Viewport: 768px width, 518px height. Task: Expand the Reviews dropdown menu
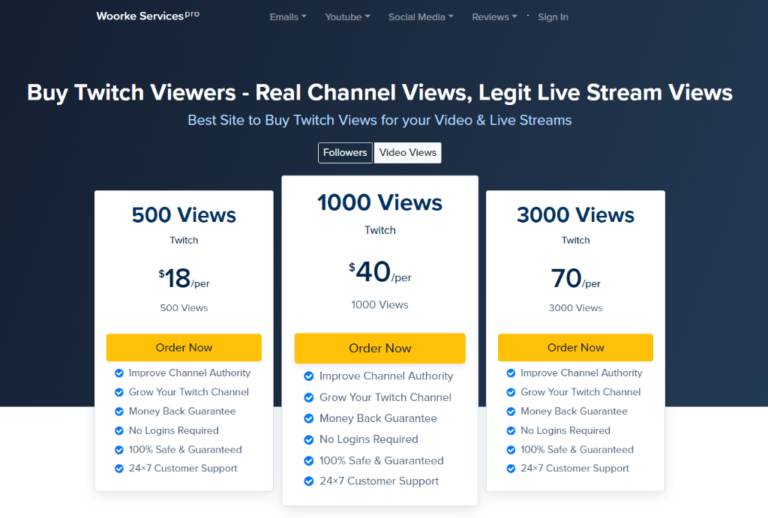point(494,17)
